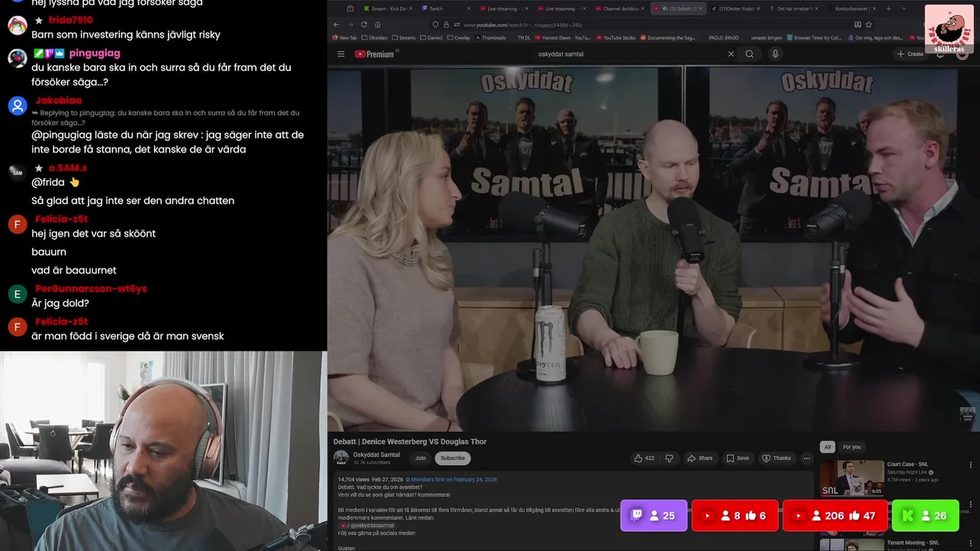Open the Obsidian bookmarks folder
The image size is (980, 551).
(x=374, y=37)
